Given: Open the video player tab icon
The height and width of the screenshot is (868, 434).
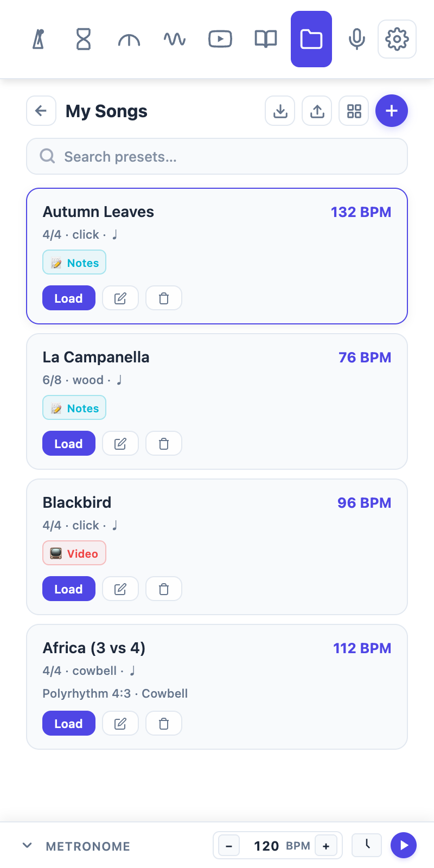Looking at the screenshot, I should 220,39.
